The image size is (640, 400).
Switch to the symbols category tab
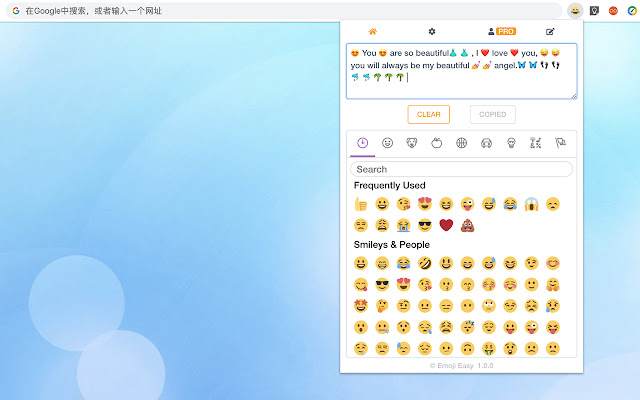click(536, 143)
